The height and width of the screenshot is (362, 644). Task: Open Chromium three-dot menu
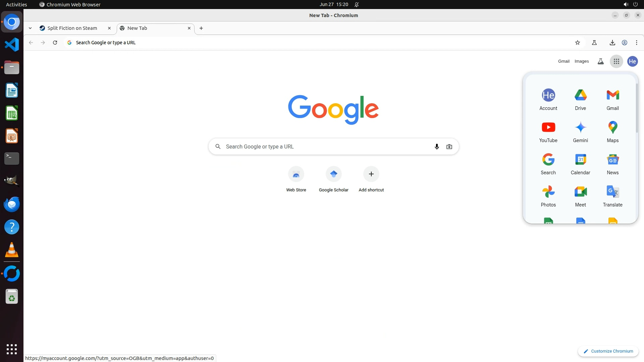point(636,43)
